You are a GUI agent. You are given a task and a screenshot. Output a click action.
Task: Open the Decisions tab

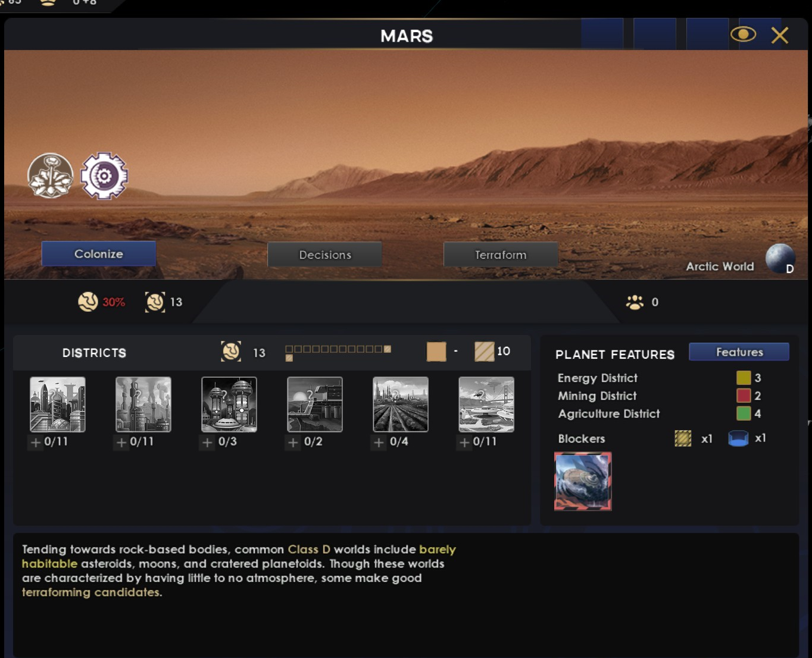click(x=325, y=255)
